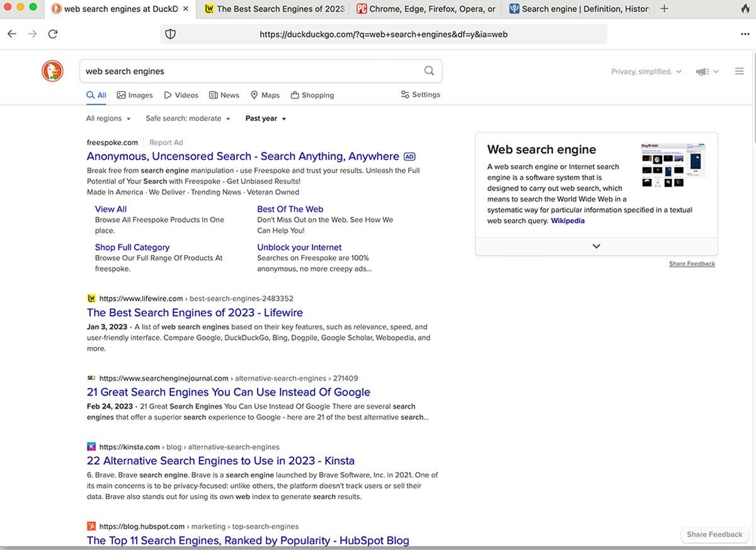Select the News search tab
The height and width of the screenshot is (550, 756).
click(x=224, y=95)
